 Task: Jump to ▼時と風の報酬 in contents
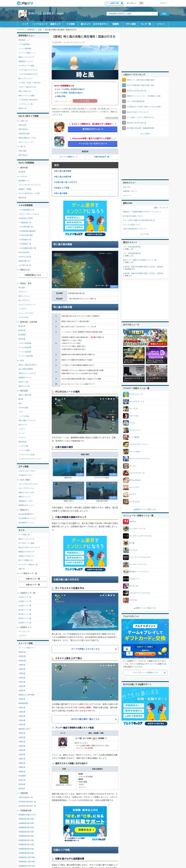(x=61, y=193)
